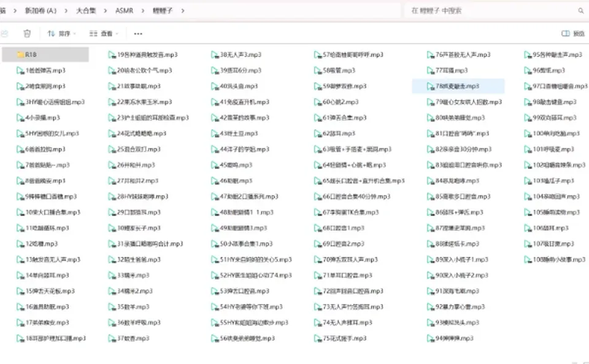Expand the chevron right after 新加卷 (A:)
The height and width of the screenshot is (364, 589).
tap(66, 11)
